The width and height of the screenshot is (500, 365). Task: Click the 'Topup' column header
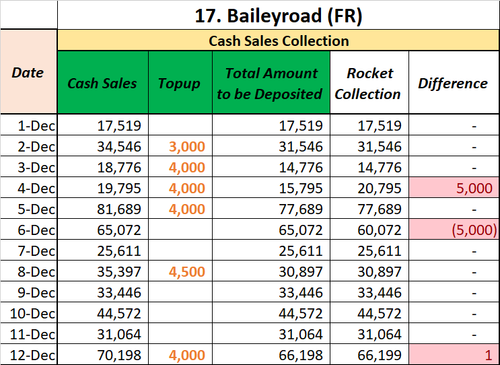[x=180, y=82]
